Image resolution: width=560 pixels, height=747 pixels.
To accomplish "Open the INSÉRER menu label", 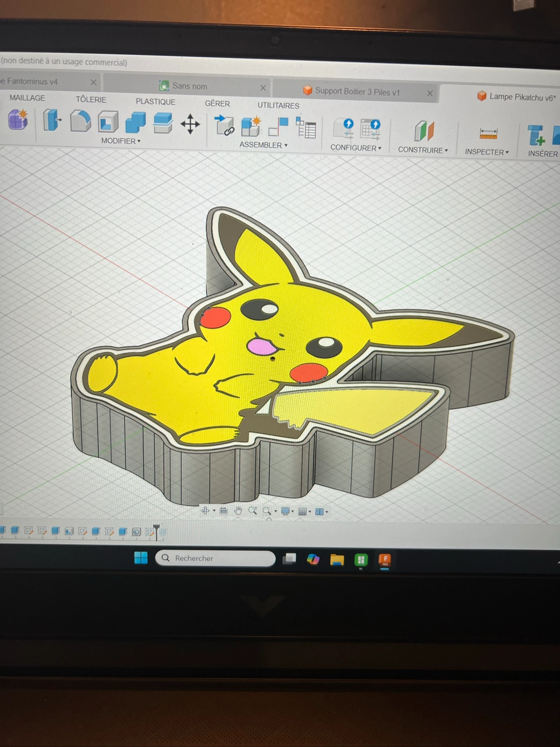I will (x=543, y=154).
